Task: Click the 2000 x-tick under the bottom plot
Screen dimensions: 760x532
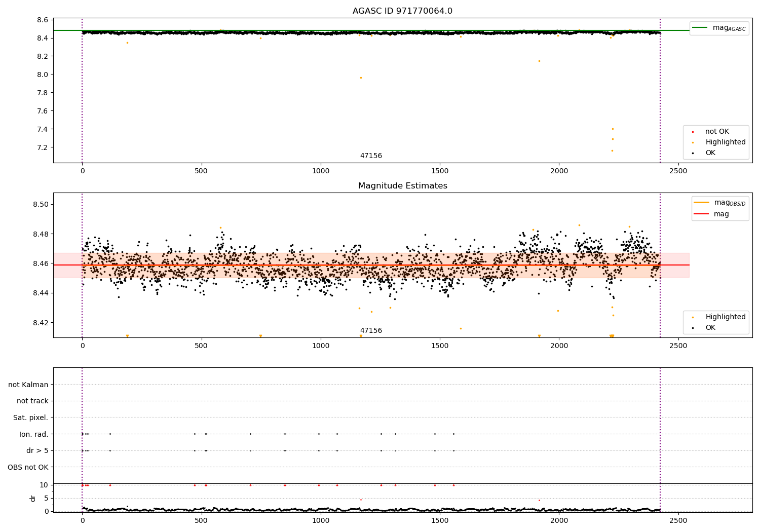Action: coord(559,520)
